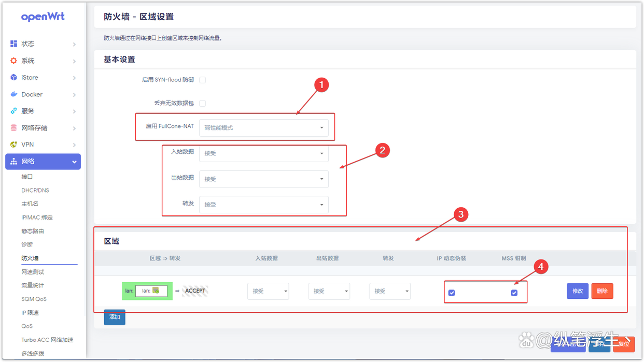Click the 服务 services icon

pos(13,111)
